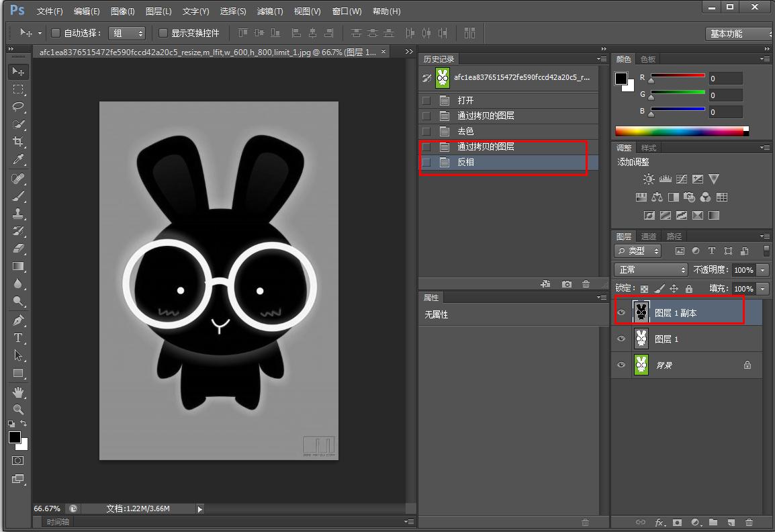The image size is (775, 532).
Task: Click the History panel camera snapshot icon
Action: 567,284
